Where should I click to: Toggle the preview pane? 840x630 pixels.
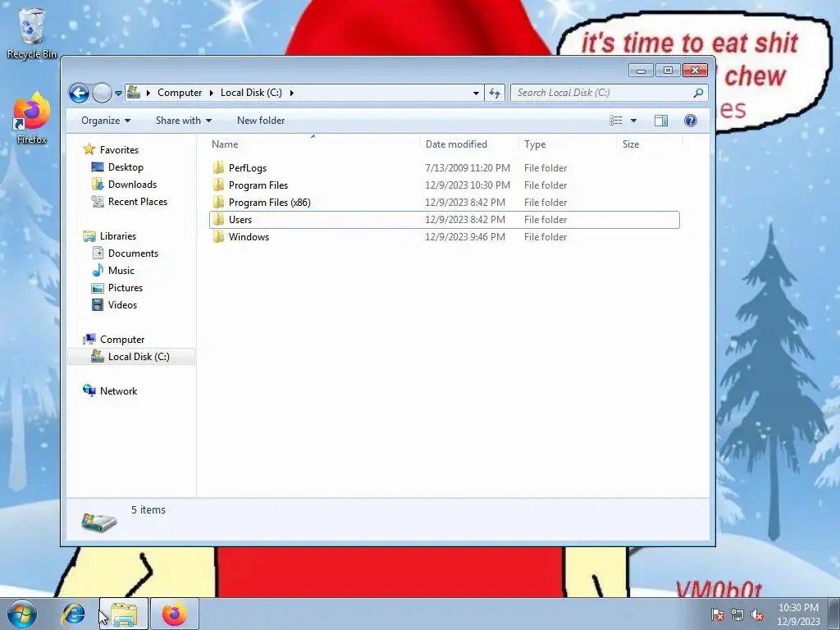(x=661, y=121)
